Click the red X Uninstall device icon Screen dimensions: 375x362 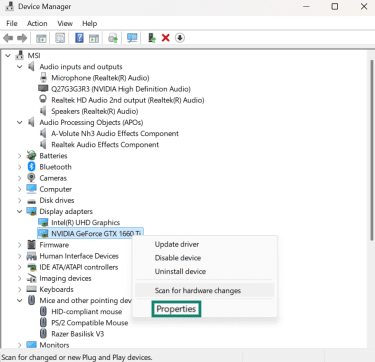(x=165, y=38)
